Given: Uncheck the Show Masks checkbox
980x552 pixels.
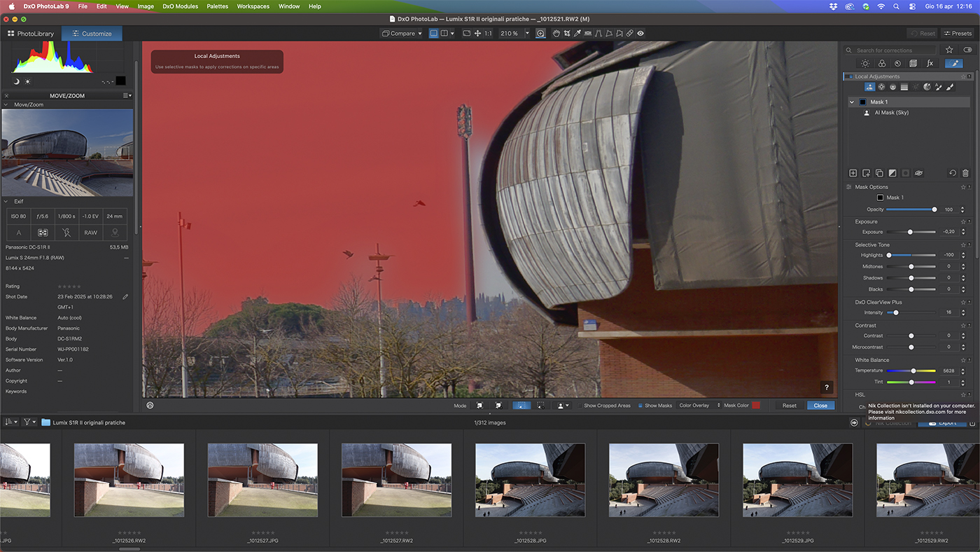Looking at the screenshot, I should pyautogui.click(x=640, y=406).
